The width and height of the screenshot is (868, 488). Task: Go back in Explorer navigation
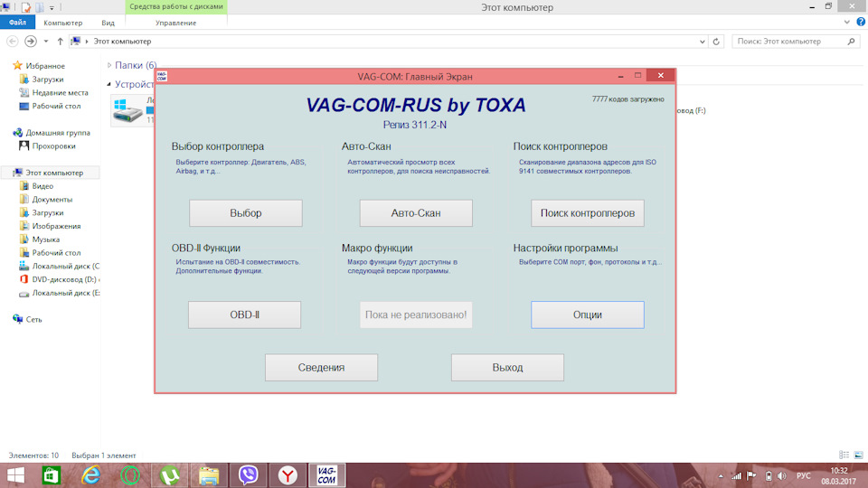(x=13, y=42)
